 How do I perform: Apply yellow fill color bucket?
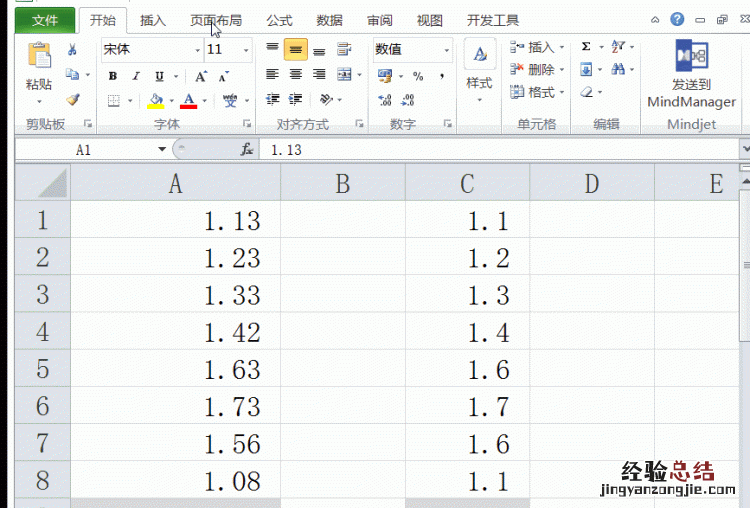point(155,100)
